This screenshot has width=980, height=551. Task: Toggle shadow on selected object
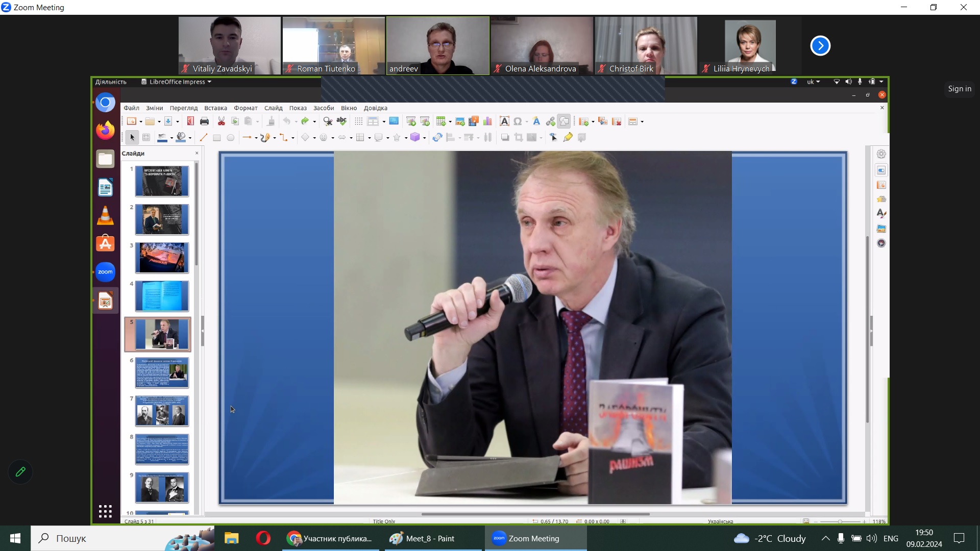coord(505,138)
